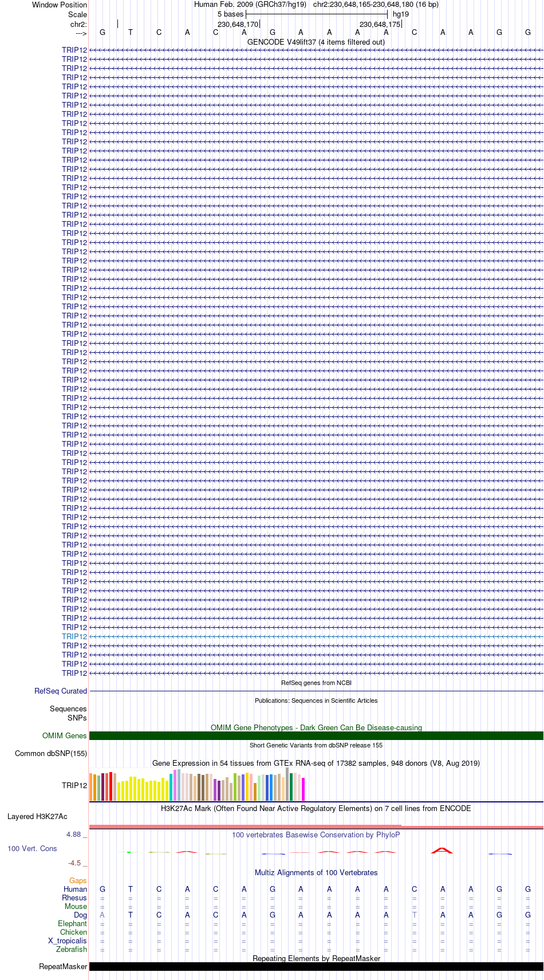The height and width of the screenshot is (980, 544).
Task: Click the T base in the top sequence row
Action: point(131,33)
